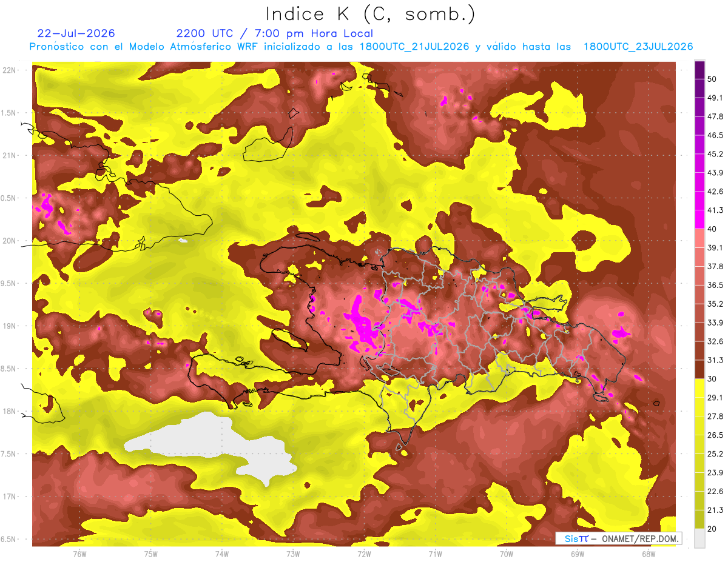
Task: Click the colorbar value '41.3'
Action: pyautogui.click(x=715, y=210)
